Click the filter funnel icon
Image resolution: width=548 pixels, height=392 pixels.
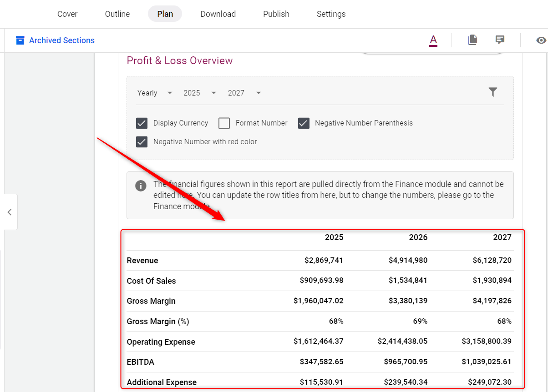493,92
